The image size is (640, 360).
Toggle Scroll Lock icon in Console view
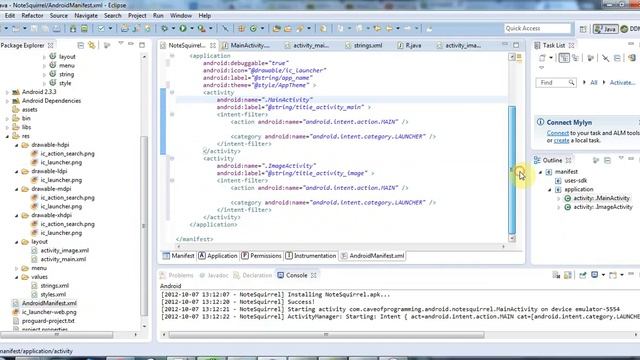point(568,276)
